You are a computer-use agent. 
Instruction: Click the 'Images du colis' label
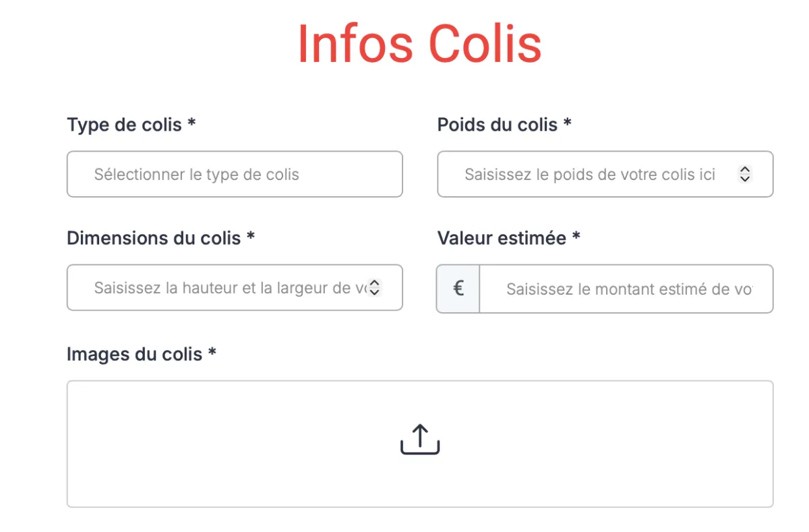pos(134,354)
